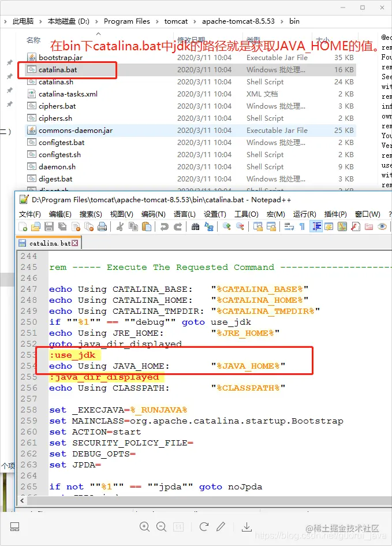Toggle Word Wrap icon in toolbar

pyautogui.click(x=289, y=226)
